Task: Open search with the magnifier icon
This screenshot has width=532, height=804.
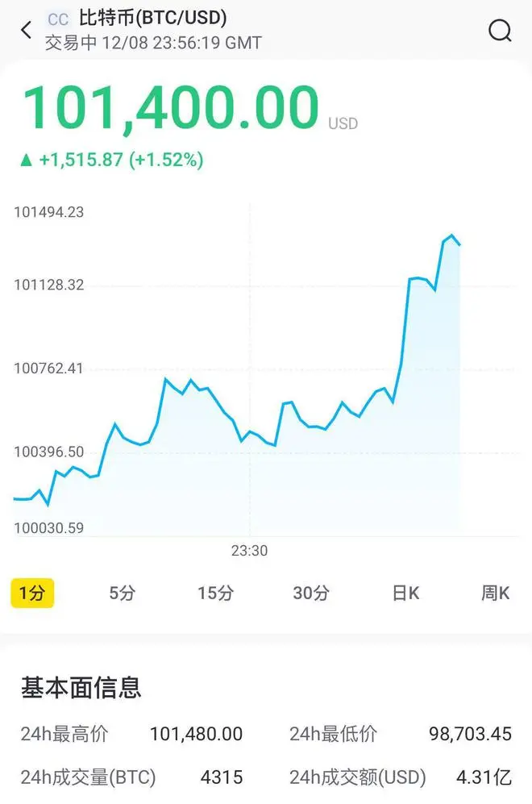Action: pos(500,31)
